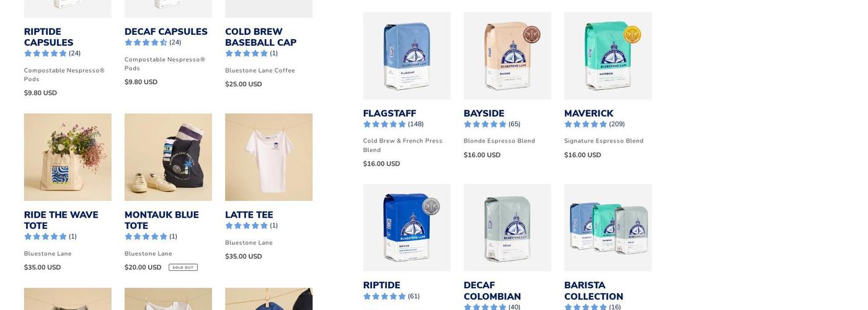Open the Riptide Capsules product link
868x310 pixels.
tap(49, 37)
